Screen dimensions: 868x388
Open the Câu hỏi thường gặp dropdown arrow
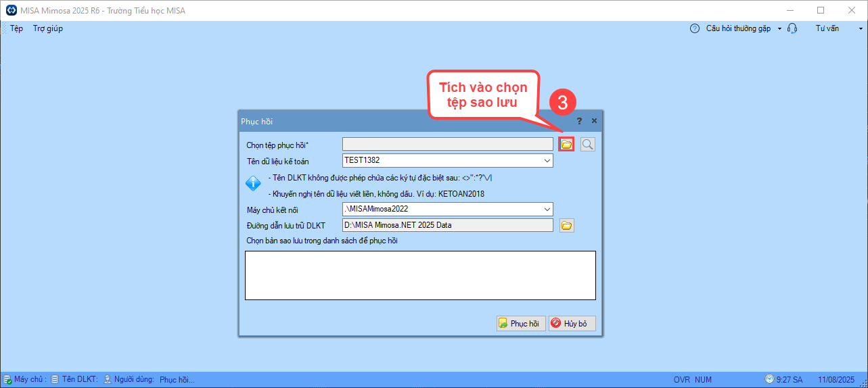pos(779,29)
